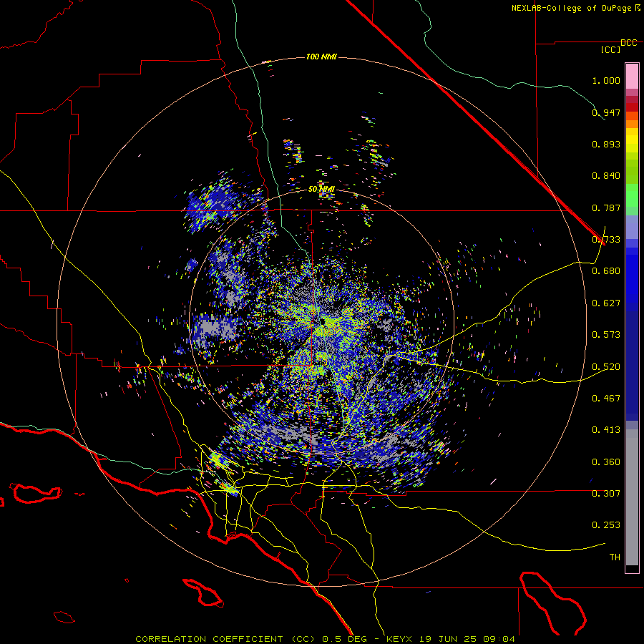Pick the pink segment of the color bar
Screen dimensions: 644x644
tap(632, 76)
